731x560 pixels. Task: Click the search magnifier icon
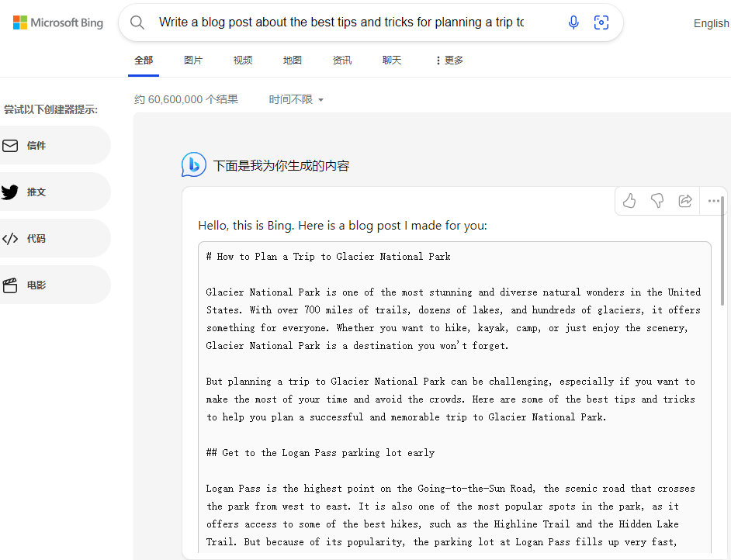pos(137,22)
